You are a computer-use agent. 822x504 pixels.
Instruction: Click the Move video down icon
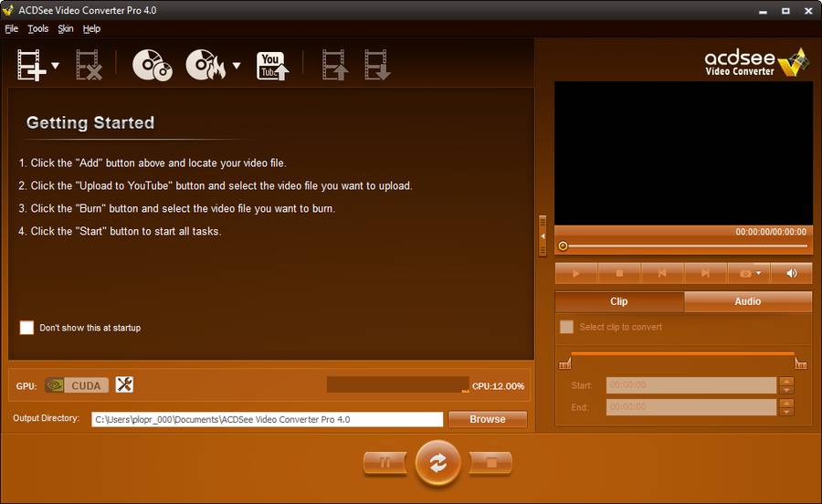(377, 66)
